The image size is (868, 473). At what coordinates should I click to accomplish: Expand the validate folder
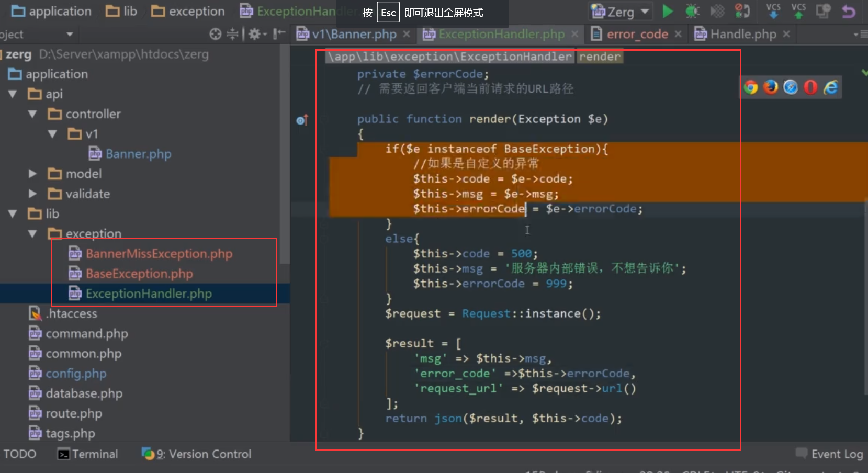[x=32, y=194]
